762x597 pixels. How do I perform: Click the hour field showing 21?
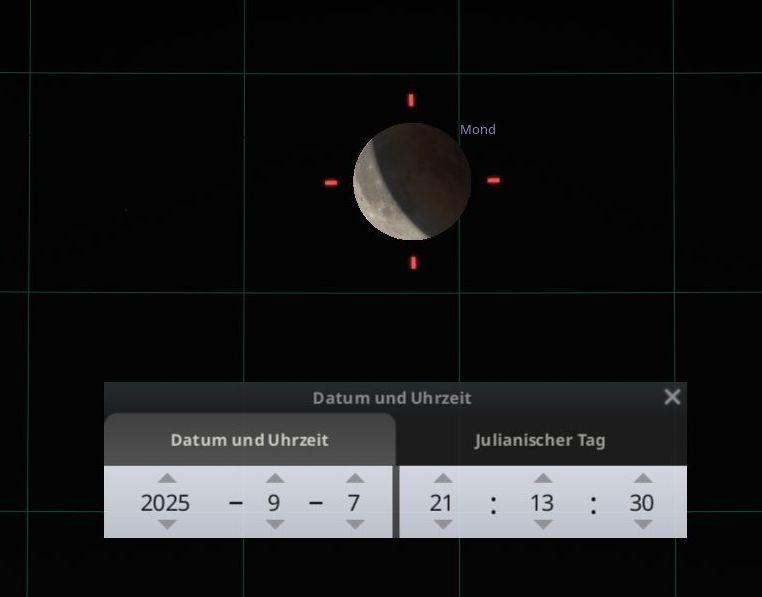pyautogui.click(x=441, y=503)
